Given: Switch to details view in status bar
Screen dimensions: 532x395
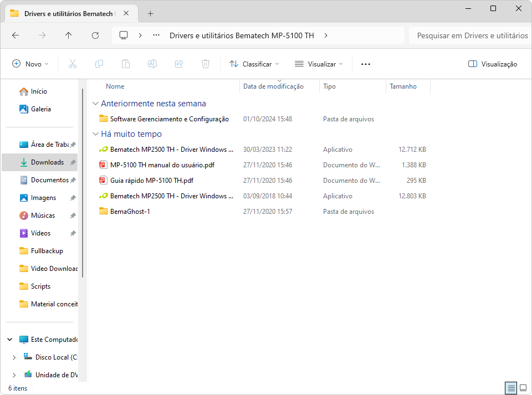Looking at the screenshot, I should 511,388.
